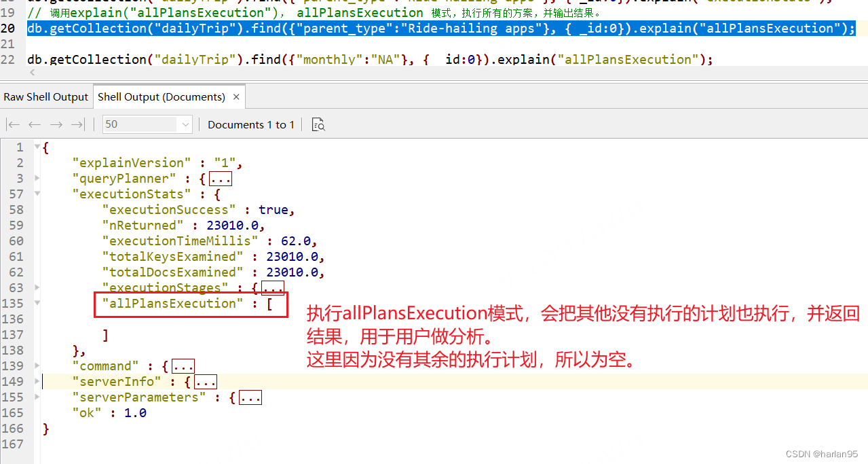868x464 pixels.
Task: Click the query on editor line 22
Action: (x=370, y=59)
